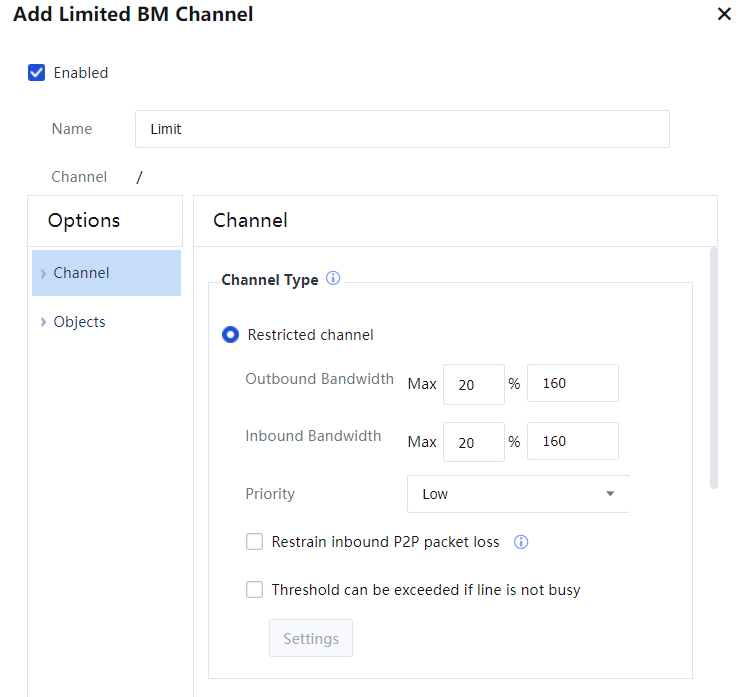Select the Restricted channel radio button
This screenshot has width=741, height=697.
point(230,335)
